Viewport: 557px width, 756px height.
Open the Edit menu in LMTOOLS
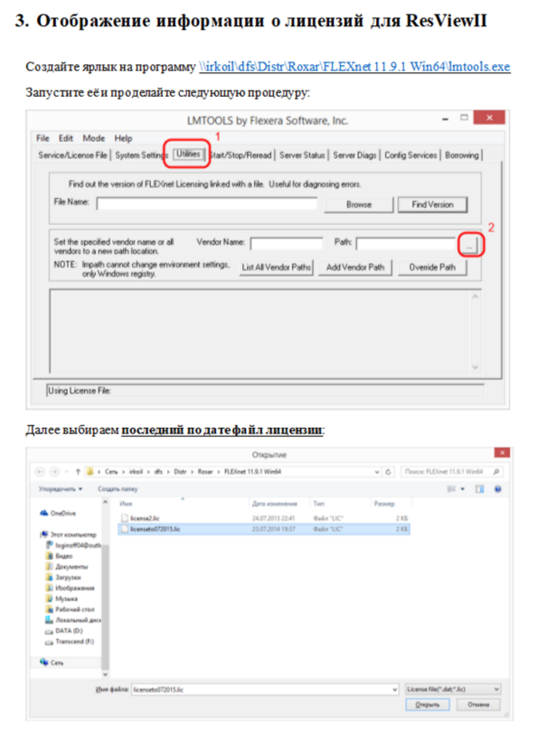[66, 138]
